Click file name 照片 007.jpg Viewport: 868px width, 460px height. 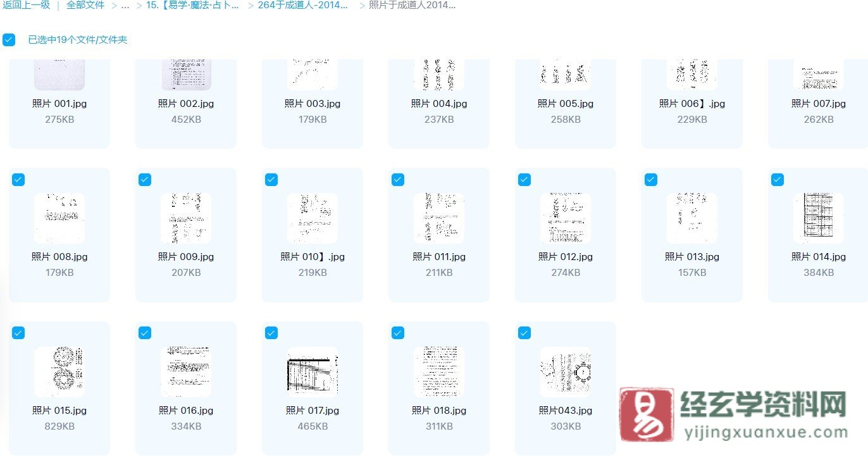819,104
